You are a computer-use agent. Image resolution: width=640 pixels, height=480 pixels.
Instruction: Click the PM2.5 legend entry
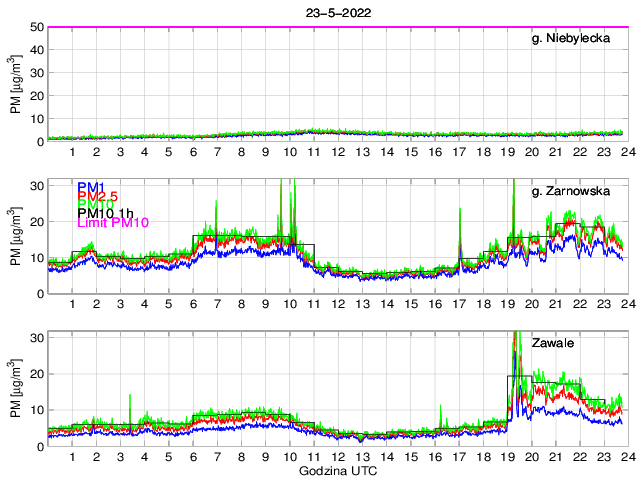98,196
